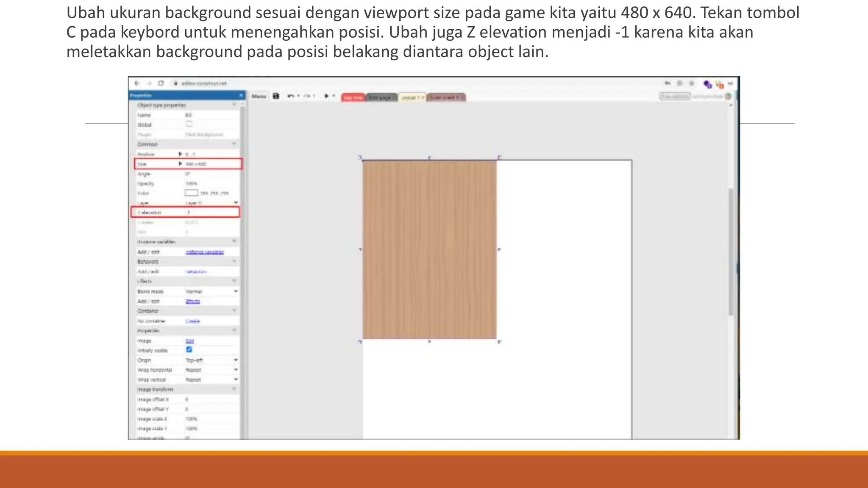Redo the action in the toolbar
This screenshot has width=868, height=488.
[307, 96]
